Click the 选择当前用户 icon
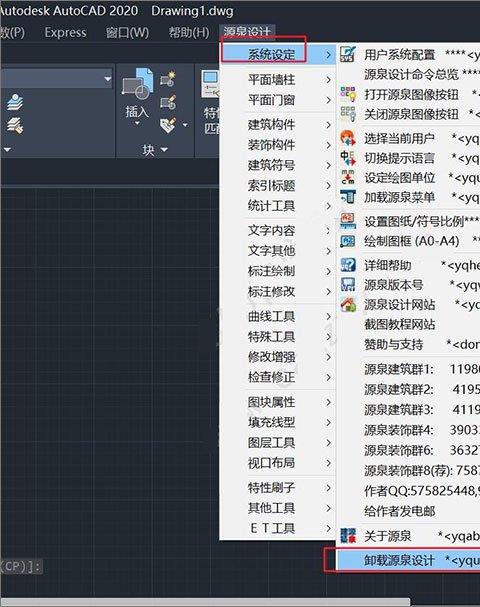 (x=348, y=138)
